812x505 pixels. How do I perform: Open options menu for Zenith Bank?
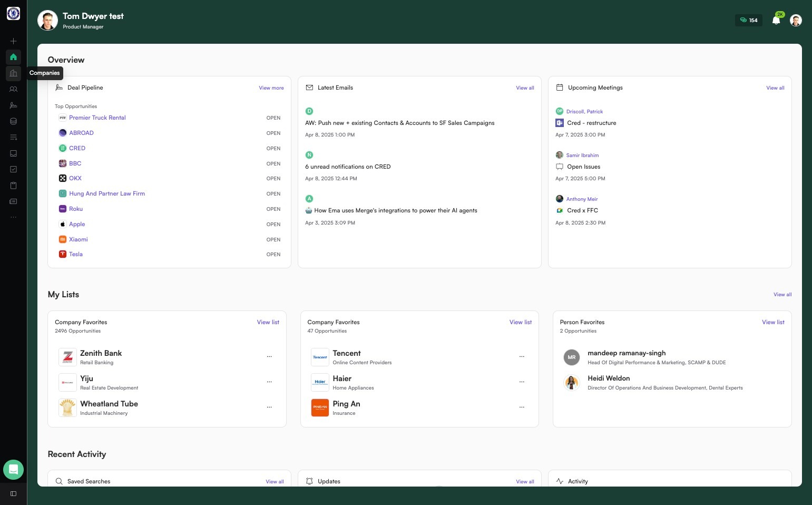(x=269, y=357)
